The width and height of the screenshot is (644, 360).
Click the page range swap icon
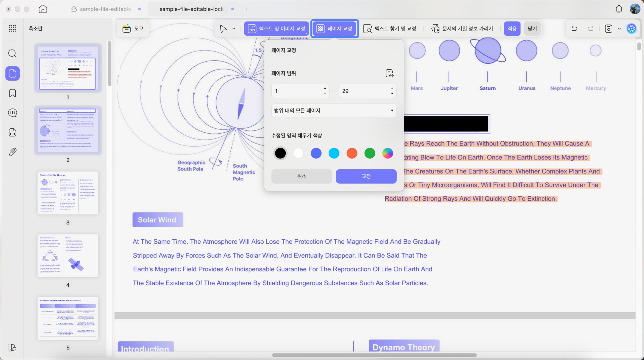pyautogui.click(x=389, y=73)
